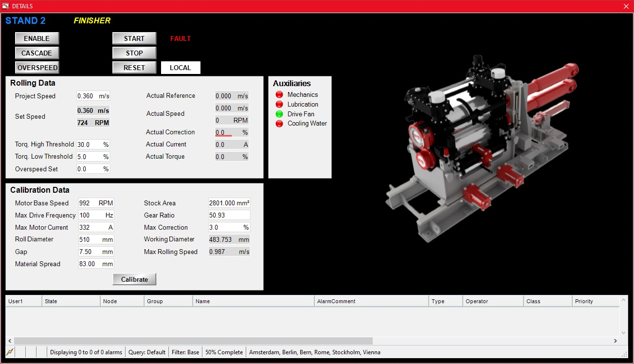
Task: Click the Actual Torque value
Action: point(232,157)
